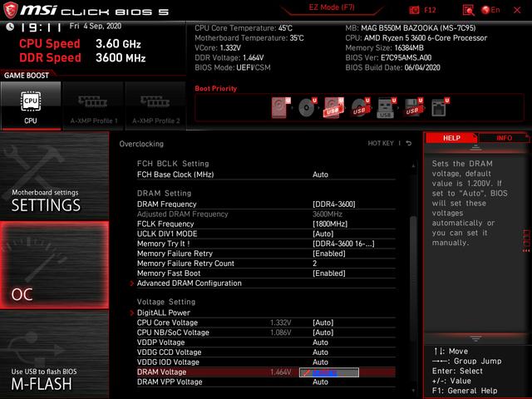Change Memory Fast Boot [Enabled] setting
Screen dimensions: 532x399
329,273
